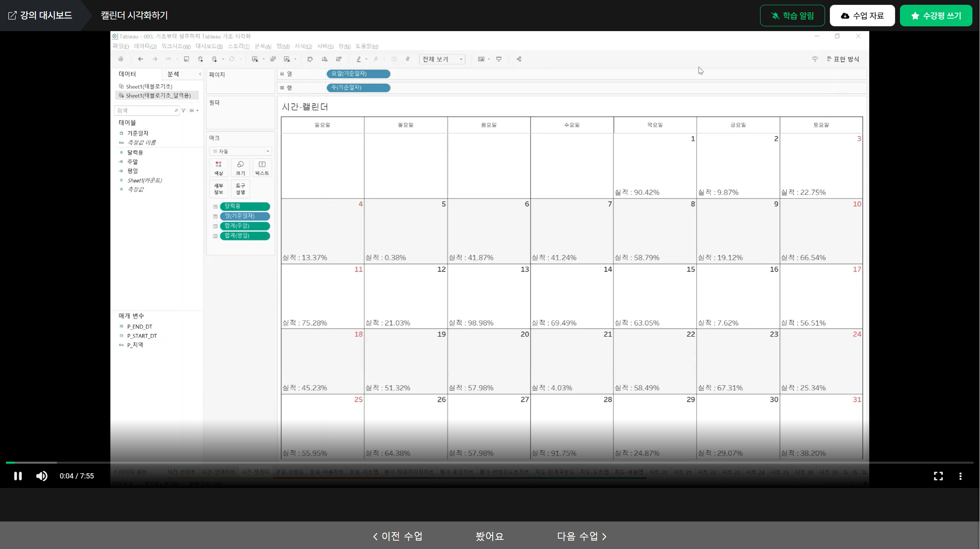Click the 도구 설명 marks card button
This screenshot has width=980, height=549.
tap(241, 189)
